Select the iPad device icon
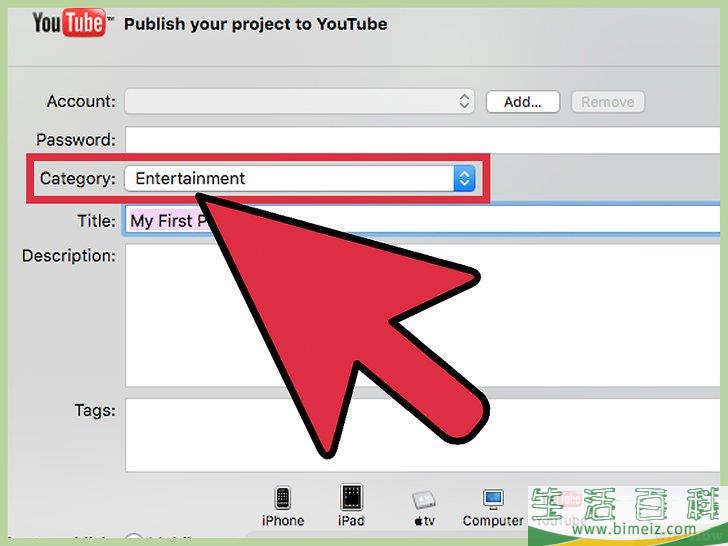Viewport: 728px width, 546px height. pyautogui.click(x=351, y=498)
